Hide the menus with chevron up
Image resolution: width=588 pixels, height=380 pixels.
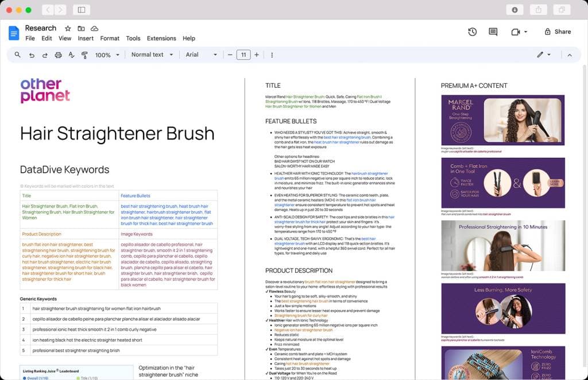click(x=570, y=55)
